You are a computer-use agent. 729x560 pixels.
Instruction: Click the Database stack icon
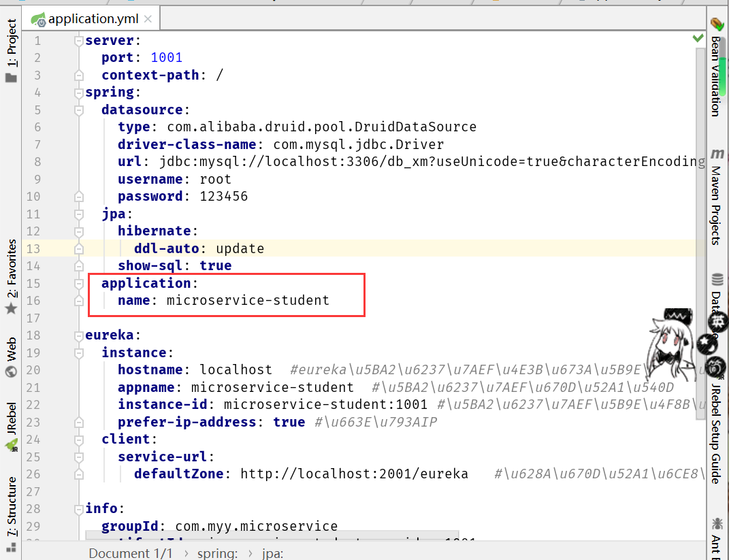pos(717,279)
